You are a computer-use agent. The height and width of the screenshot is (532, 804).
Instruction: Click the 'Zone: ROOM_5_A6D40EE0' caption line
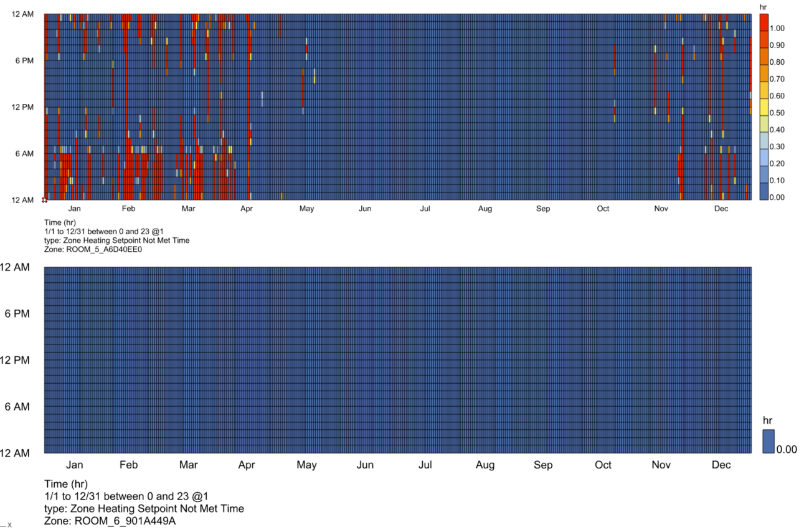(x=93, y=249)
